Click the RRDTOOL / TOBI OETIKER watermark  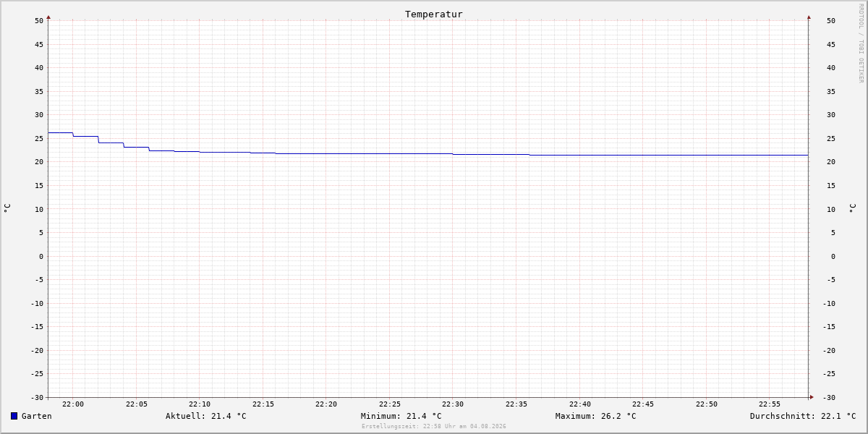pyautogui.click(x=861, y=43)
